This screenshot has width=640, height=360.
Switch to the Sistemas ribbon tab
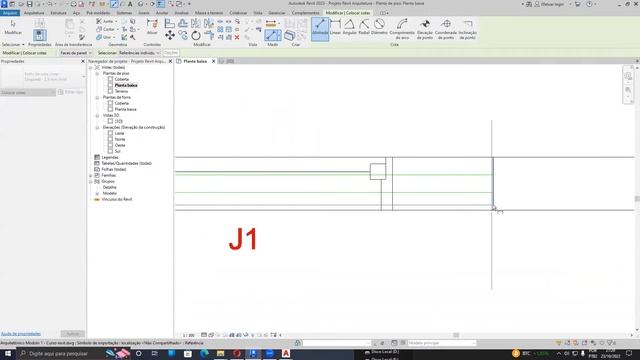click(124, 13)
